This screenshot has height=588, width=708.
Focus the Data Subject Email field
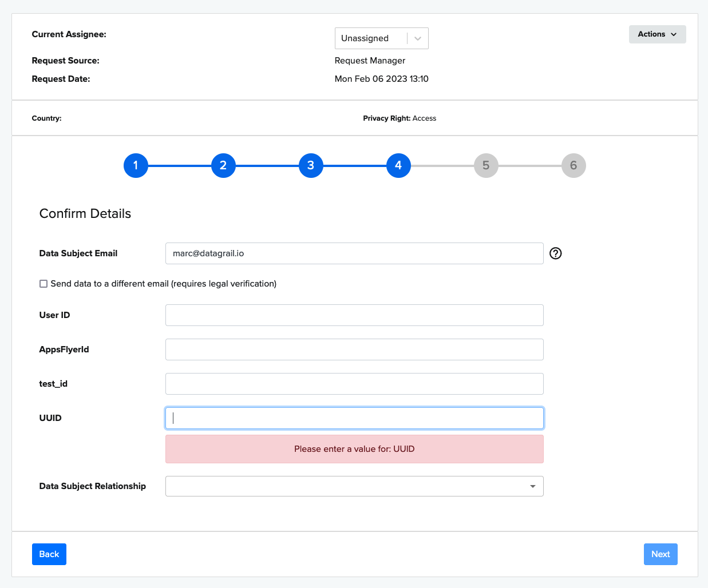click(354, 253)
